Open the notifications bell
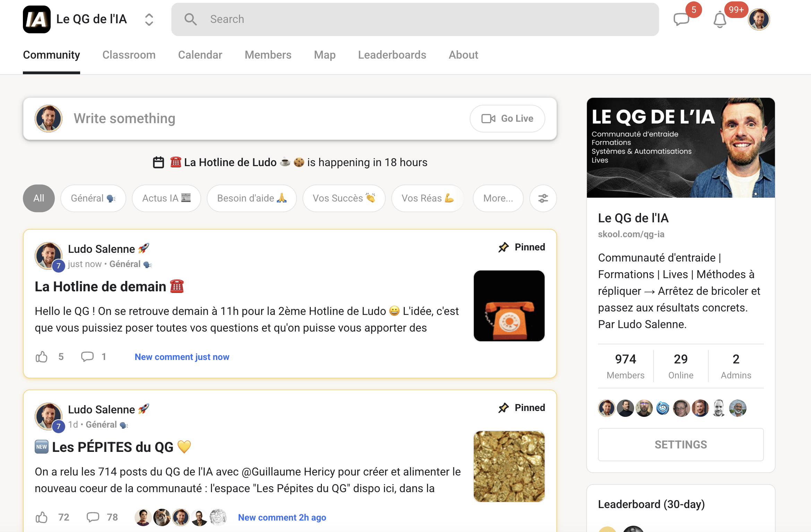 pyautogui.click(x=720, y=19)
